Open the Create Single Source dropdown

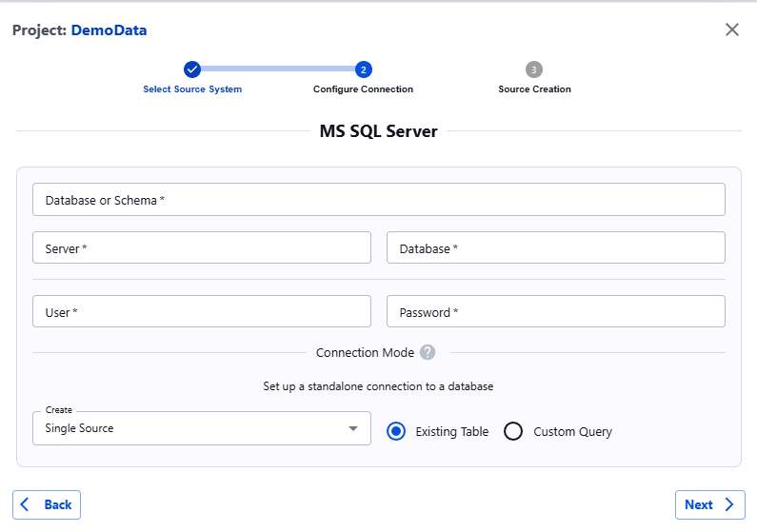190,428
